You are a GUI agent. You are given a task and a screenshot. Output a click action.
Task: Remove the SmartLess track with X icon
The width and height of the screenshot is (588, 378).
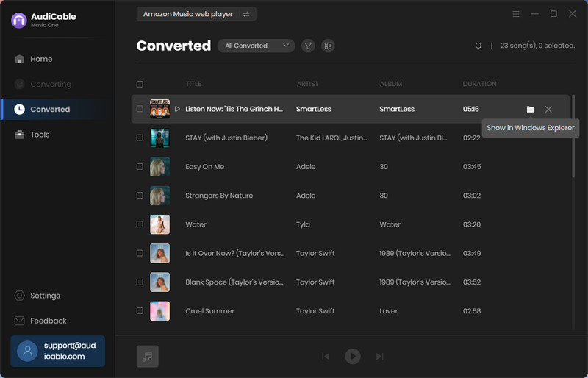pos(548,110)
